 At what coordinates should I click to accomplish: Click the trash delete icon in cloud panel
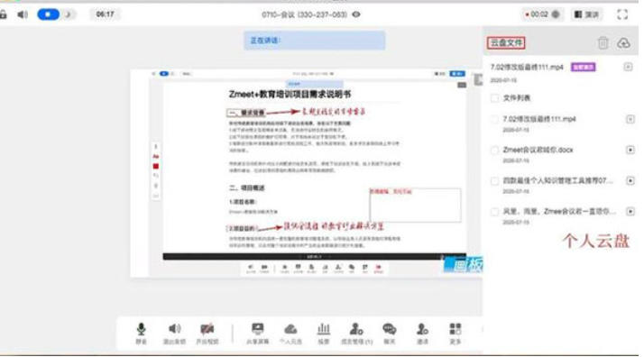click(603, 42)
